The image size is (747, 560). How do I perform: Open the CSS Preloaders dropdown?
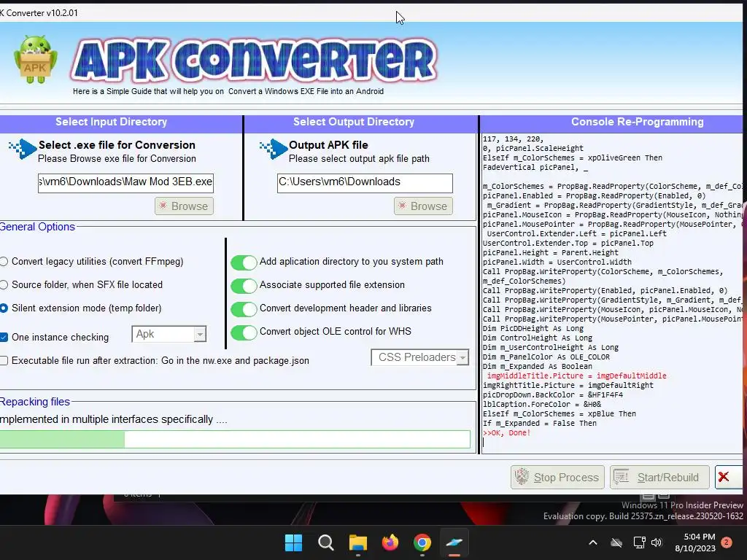[x=419, y=357]
